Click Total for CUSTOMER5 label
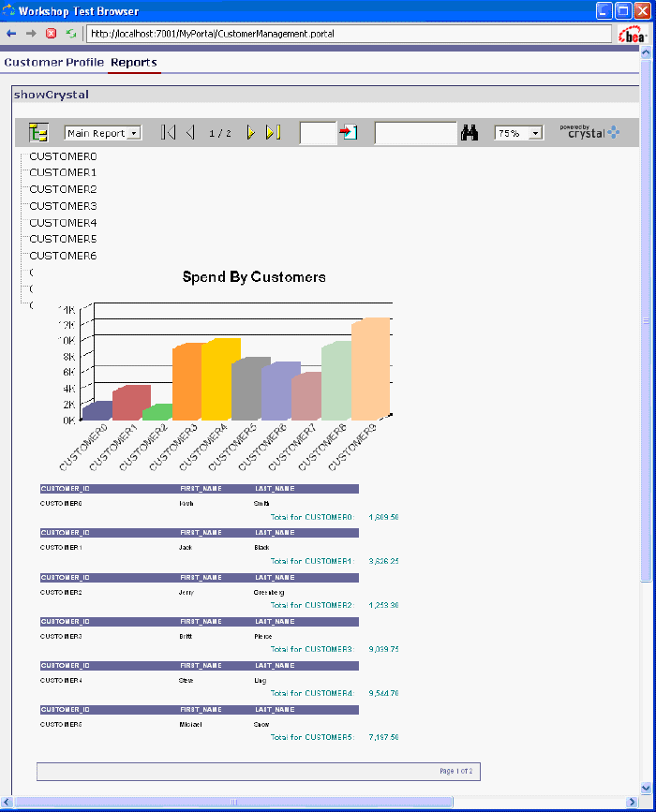Screen dimensions: 656x812 [312, 737]
